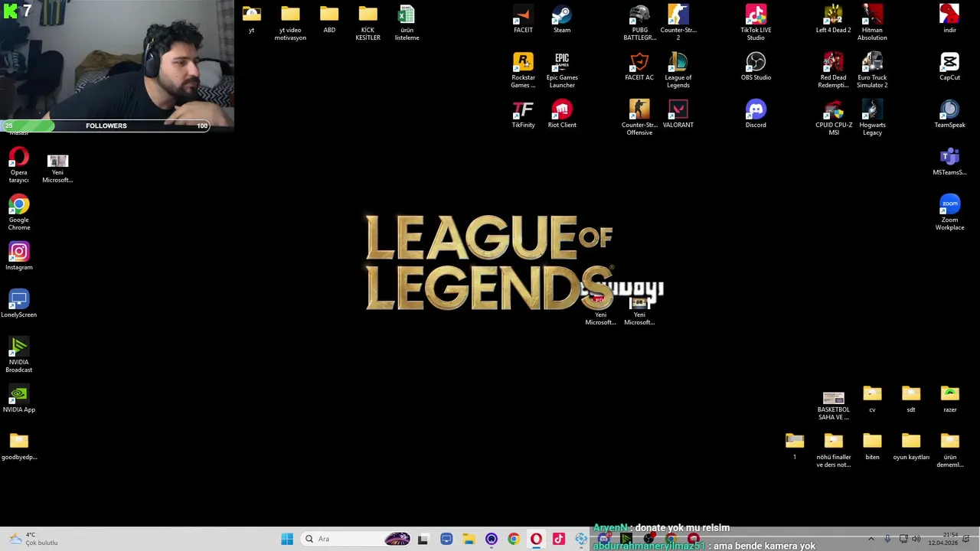This screenshot has width=980, height=551.
Task: Select the TeamSpeak desktop icon
Action: (949, 115)
